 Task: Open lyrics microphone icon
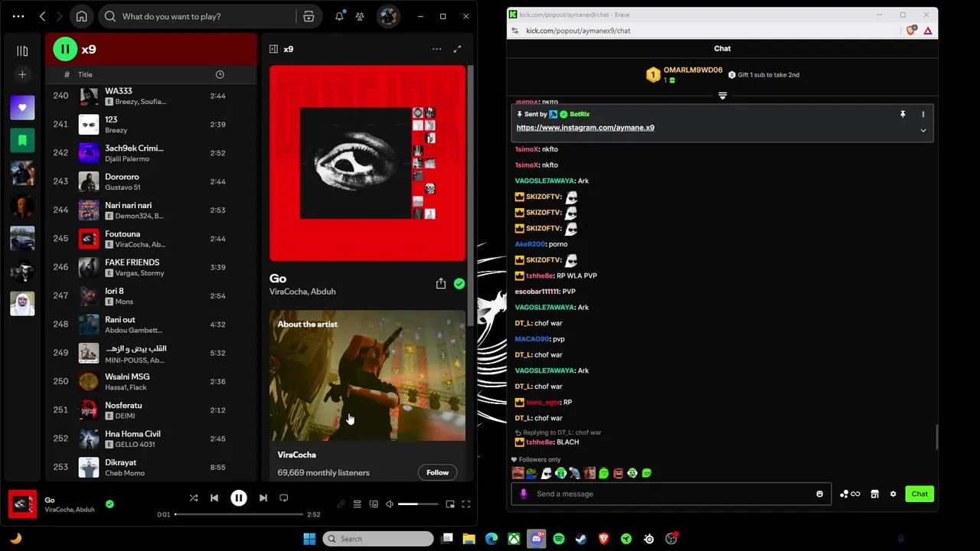341,504
